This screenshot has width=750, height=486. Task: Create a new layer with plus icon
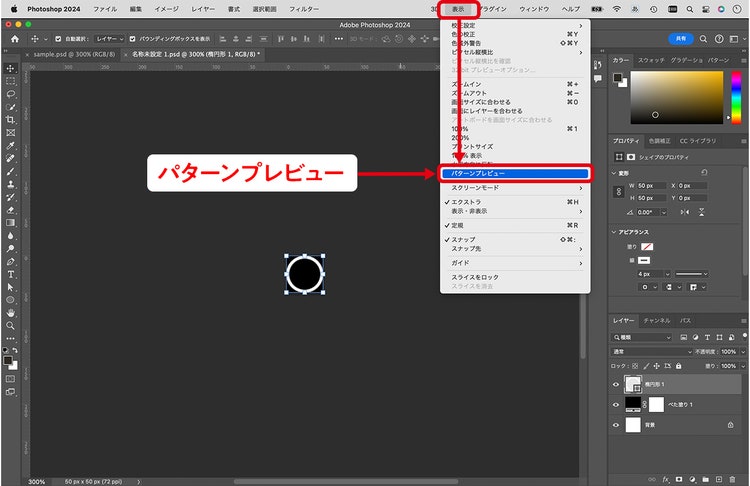(718, 479)
